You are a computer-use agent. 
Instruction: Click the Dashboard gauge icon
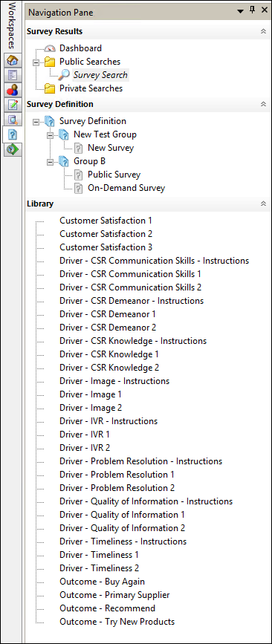point(50,48)
